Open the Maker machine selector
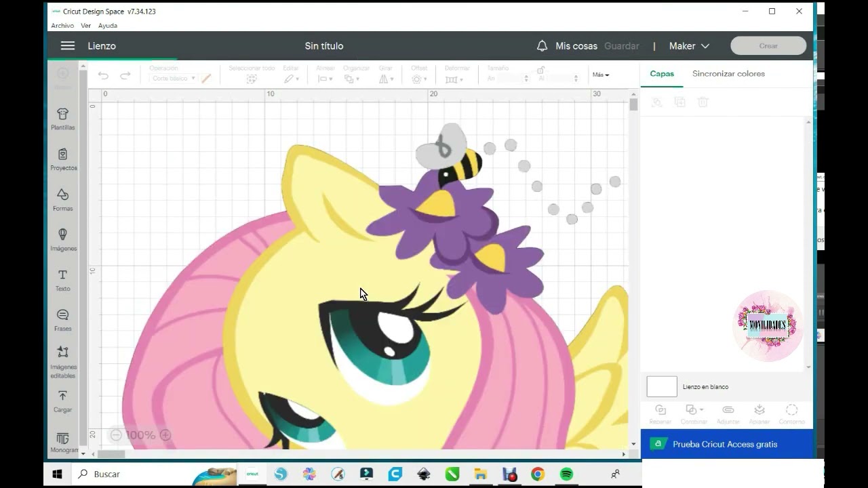The image size is (868, 488). pos(689,46)
